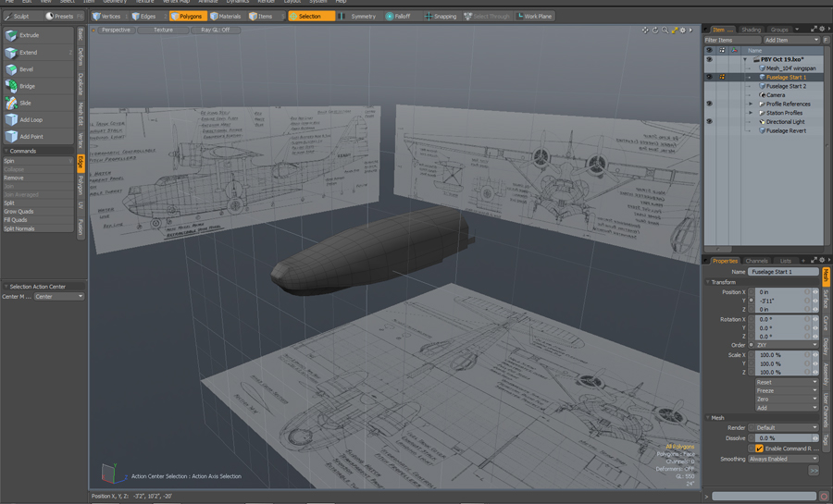This screenshot has height=504, width=833.
Task: Switch to Polygons selection mode
Action: pos(189,17)
